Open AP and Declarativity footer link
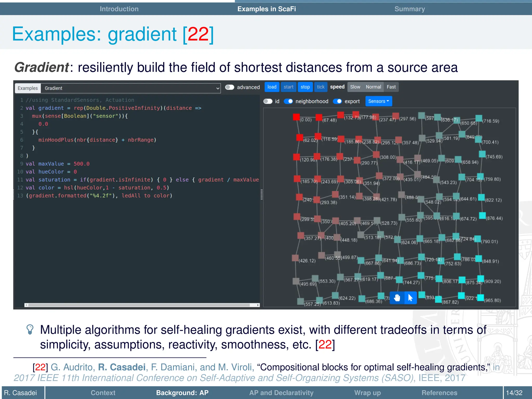 [x=281, y=393]
